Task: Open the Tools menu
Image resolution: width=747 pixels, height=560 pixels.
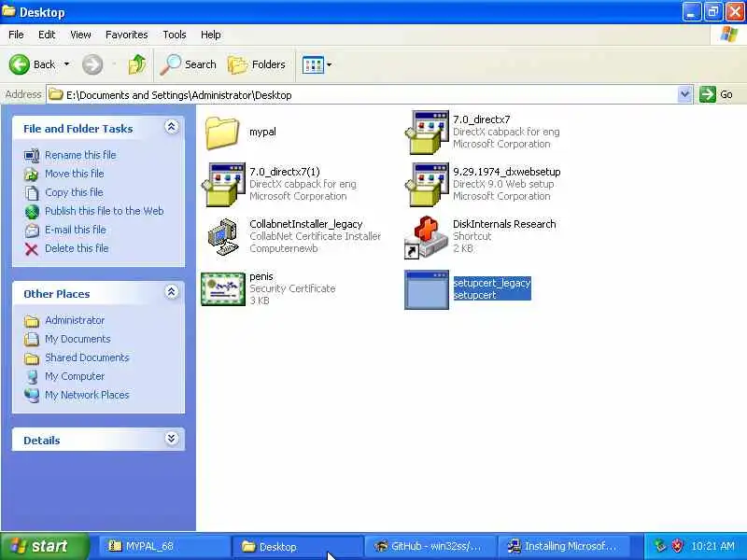Action: [x=175, y=35]
